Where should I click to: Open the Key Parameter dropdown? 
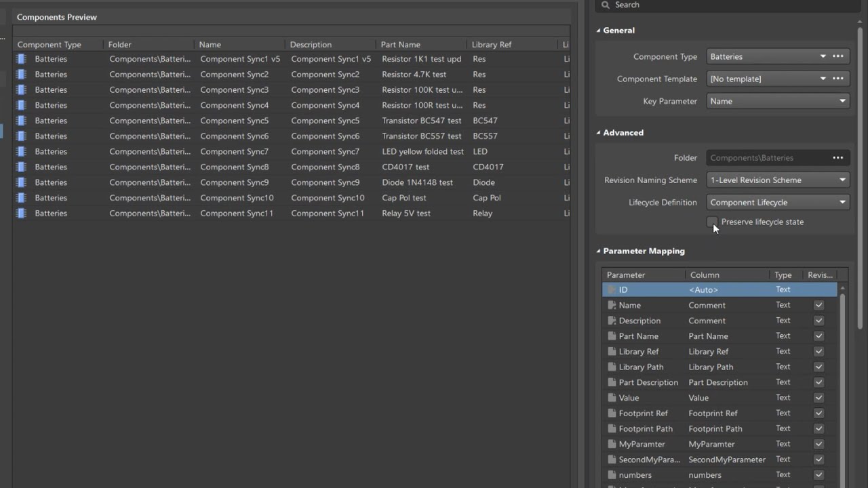[x=778, y=101]
